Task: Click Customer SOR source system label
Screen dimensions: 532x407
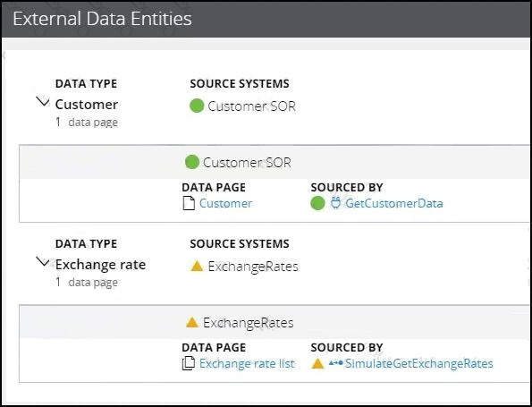Action: coord(251,106)
